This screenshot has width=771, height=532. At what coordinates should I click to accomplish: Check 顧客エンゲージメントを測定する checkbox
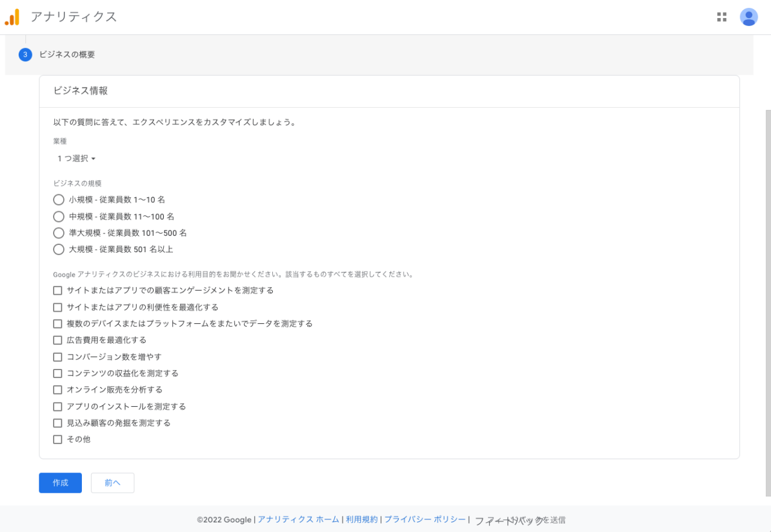[x=58, y=291]
